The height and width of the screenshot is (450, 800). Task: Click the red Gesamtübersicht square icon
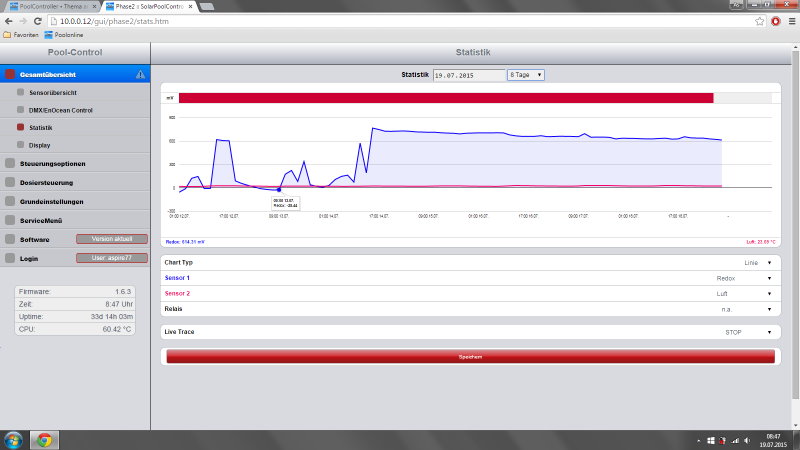coord(10,74)
